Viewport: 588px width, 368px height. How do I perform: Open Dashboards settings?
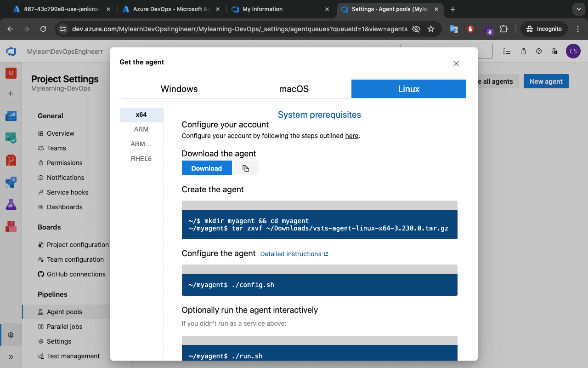point(65,207)
